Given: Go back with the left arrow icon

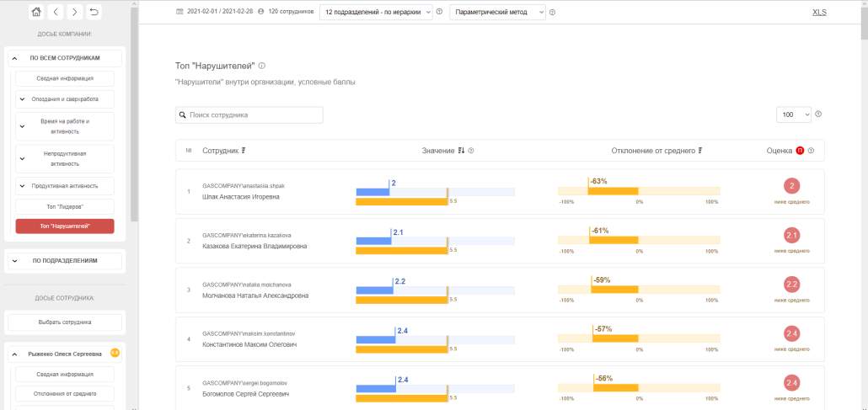Looking at the screenshot, I should coord(56,12).
